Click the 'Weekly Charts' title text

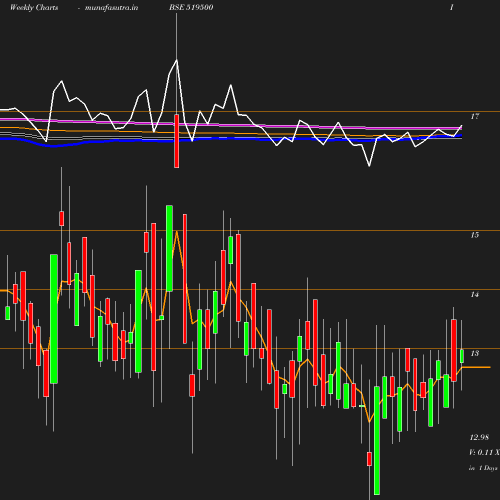coord(34,7)
